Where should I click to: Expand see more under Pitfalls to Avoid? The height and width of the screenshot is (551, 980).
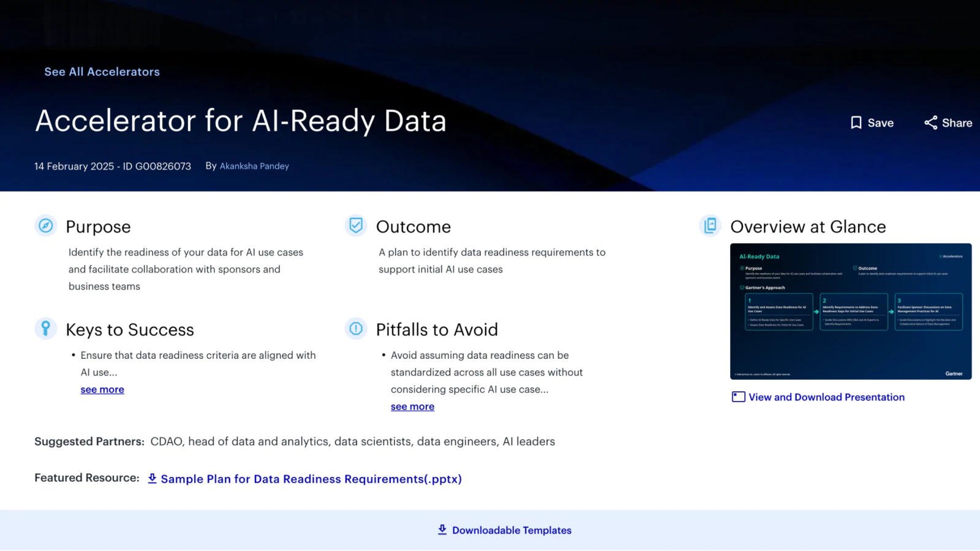[412, 406]
